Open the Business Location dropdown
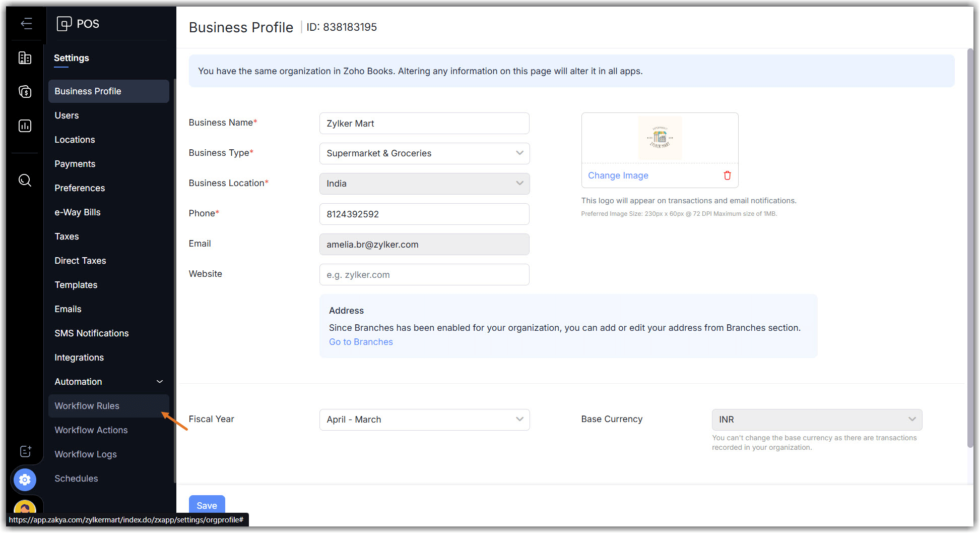Image resolution: width=980 pixels, height=533 pixels. [x=424, y=184]
